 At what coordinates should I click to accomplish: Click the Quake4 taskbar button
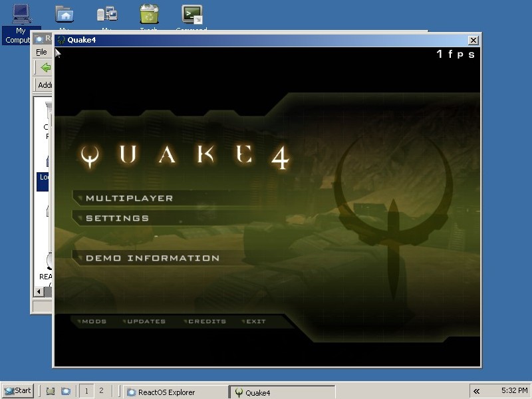[282, 392]
